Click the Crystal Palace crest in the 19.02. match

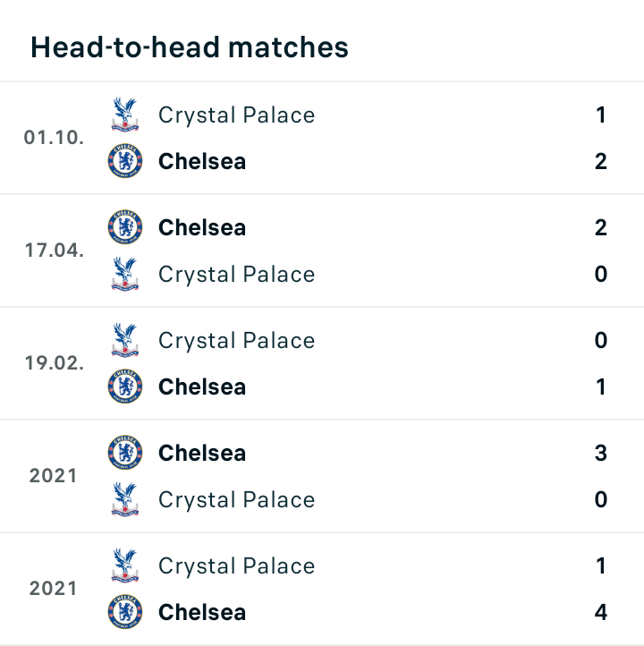coord(125,340)
